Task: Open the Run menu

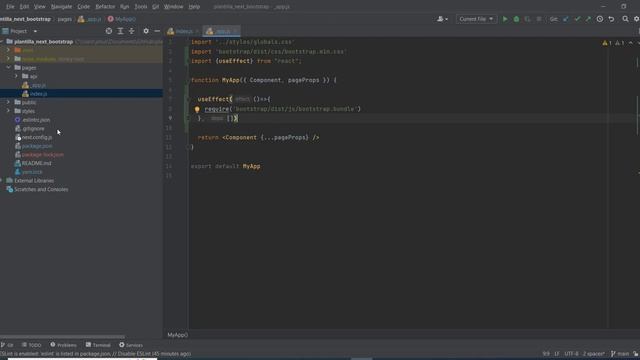Action: [x=124, y=7]
